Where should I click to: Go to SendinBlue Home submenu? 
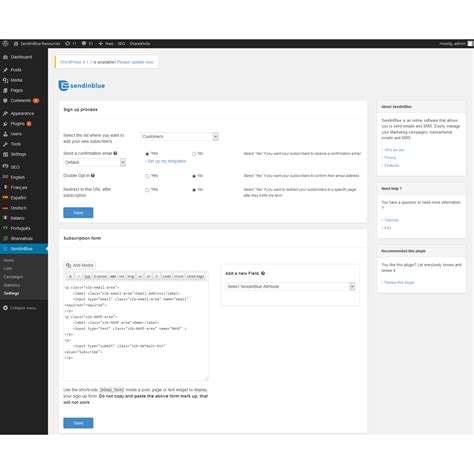9,260
